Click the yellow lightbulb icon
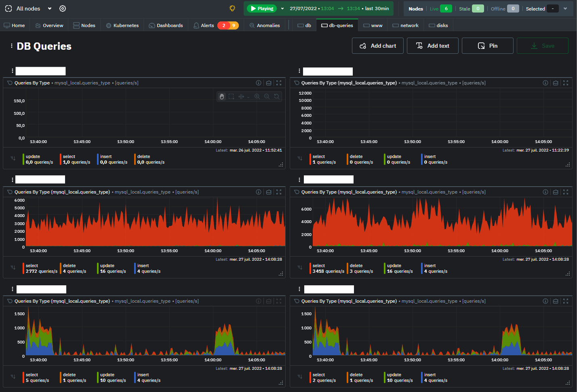The width and height of the screenshot is (577, 392). click(232, 8)
